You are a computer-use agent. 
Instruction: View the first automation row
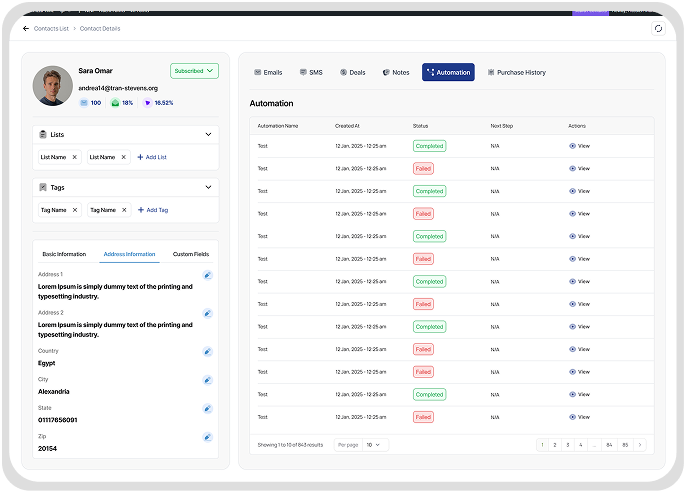point(579,146)
